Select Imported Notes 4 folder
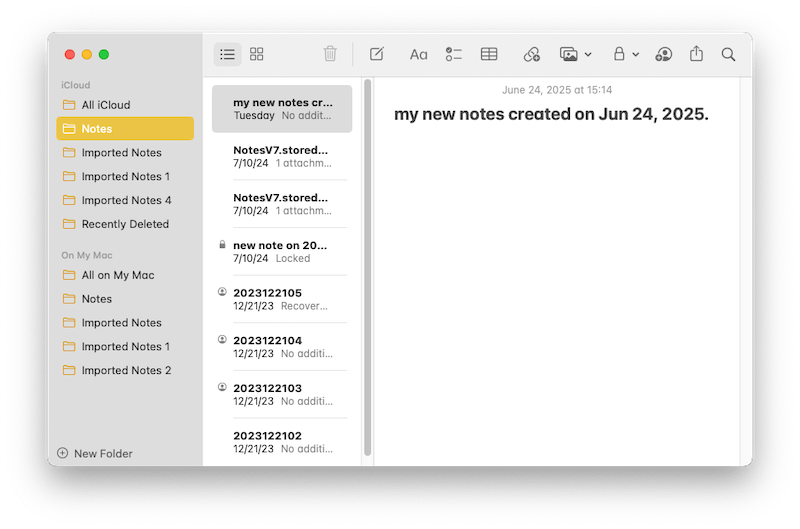Image resolution: width=800 pixels, height=529 pixels. coord(126,200)
